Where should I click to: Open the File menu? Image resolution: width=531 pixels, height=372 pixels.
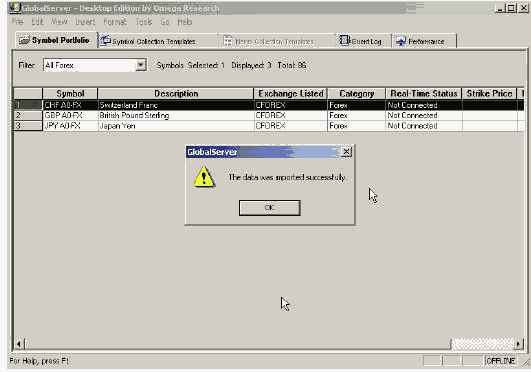tap(18, 22)
